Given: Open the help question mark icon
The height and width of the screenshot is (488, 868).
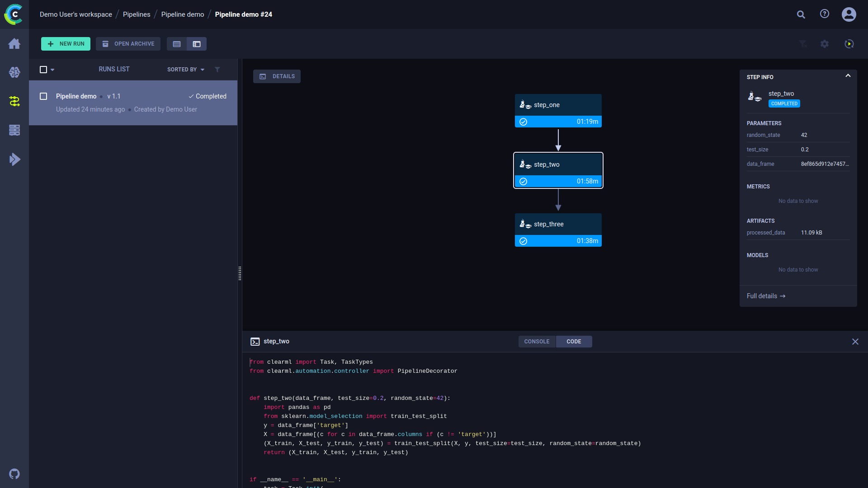Looking at the screenshot, I should [x=825, y=14].
